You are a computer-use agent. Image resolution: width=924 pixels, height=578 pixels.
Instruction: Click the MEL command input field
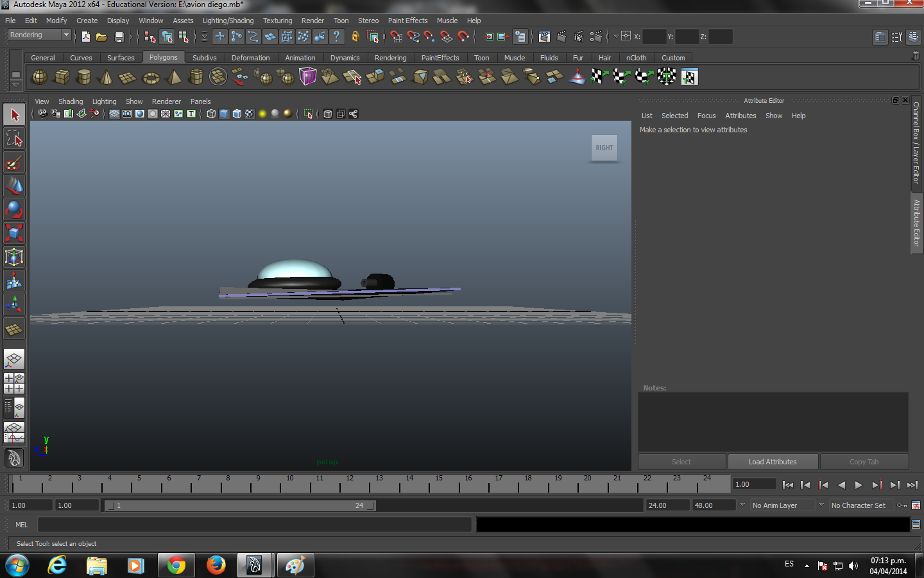pos(255,525)
